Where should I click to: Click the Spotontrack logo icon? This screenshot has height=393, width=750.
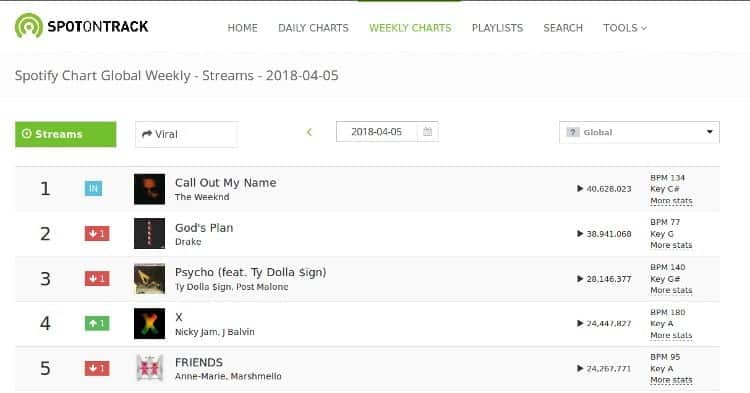pos(29,26)
